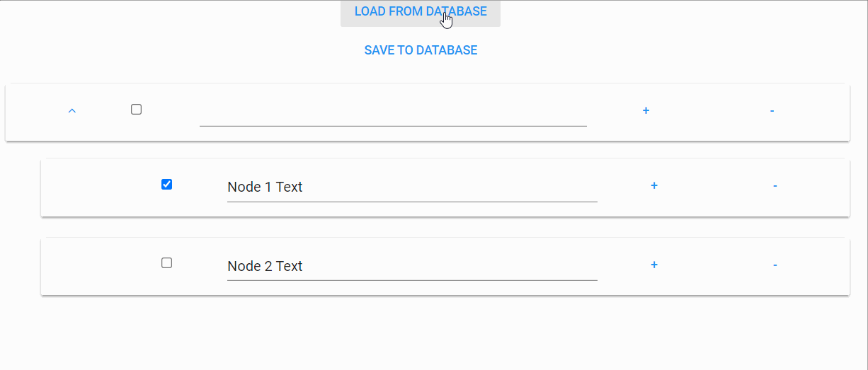Click the underline beneath Node 2 Text
This screenshot has width=868, height=370.
click(412, 280)
